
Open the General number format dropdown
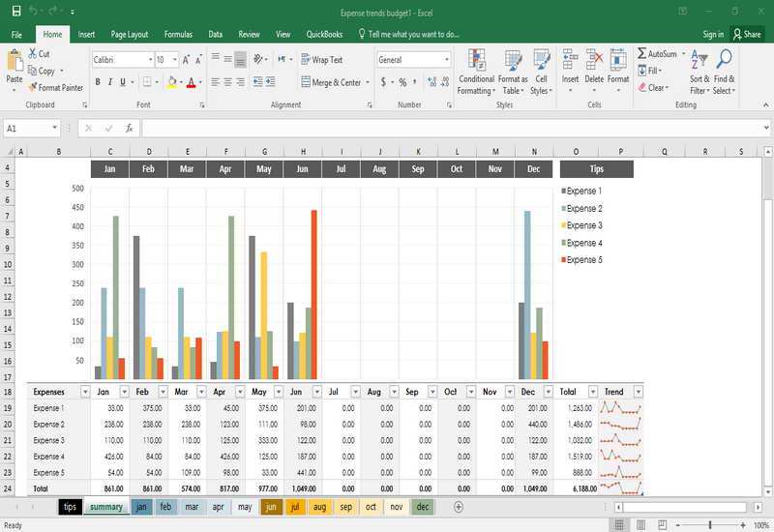click(414, 60)
